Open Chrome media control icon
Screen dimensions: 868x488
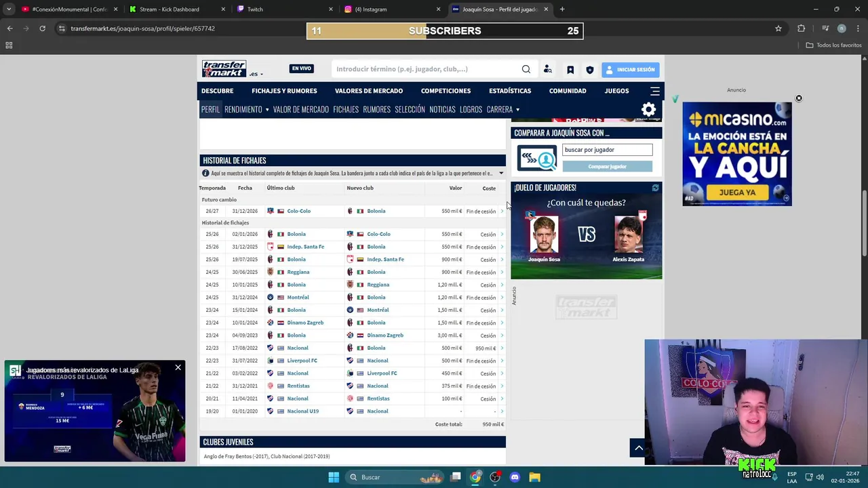click(825, 28)
